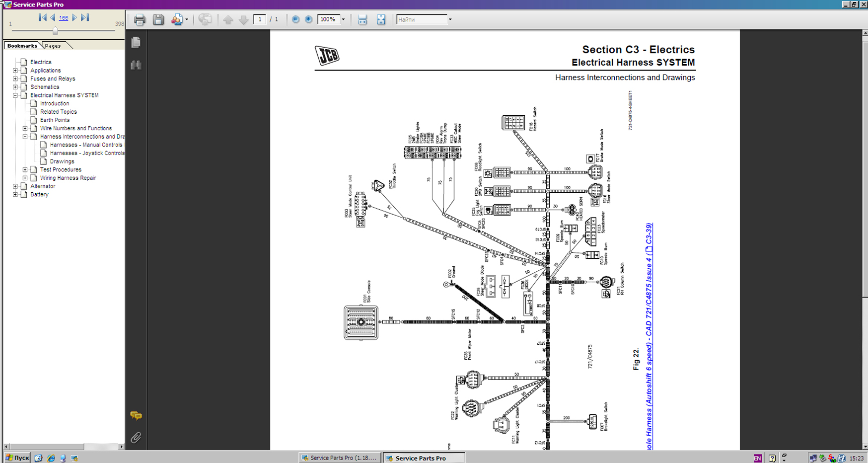Viewport: 868px width, 463px height.
Task: Click the zoom in plus icon
Action: point(308,19)
